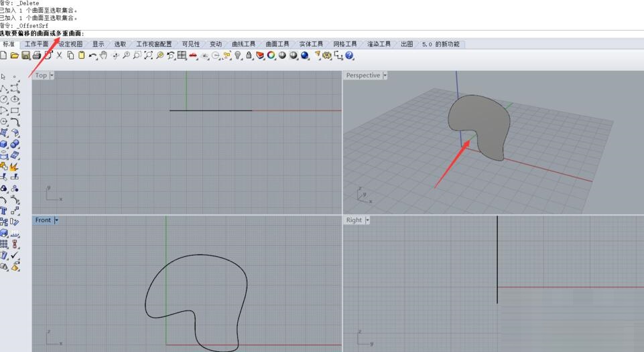
Task: Click the color wheel icon in toolbar
Action: 271,56
